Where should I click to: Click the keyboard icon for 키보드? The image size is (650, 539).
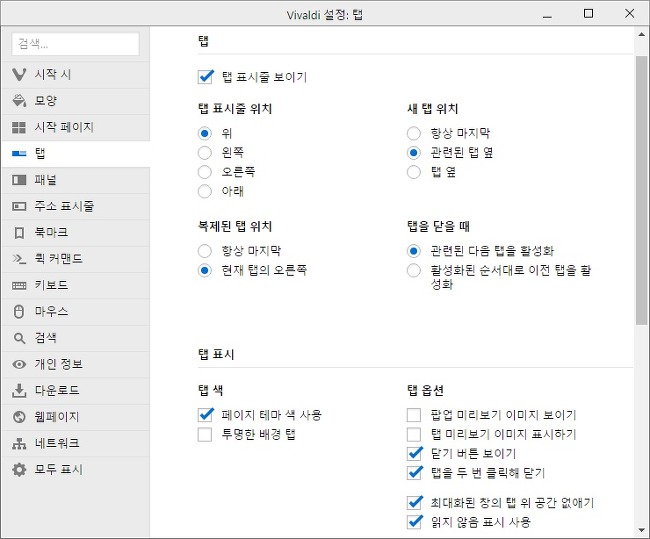(19, 285)
